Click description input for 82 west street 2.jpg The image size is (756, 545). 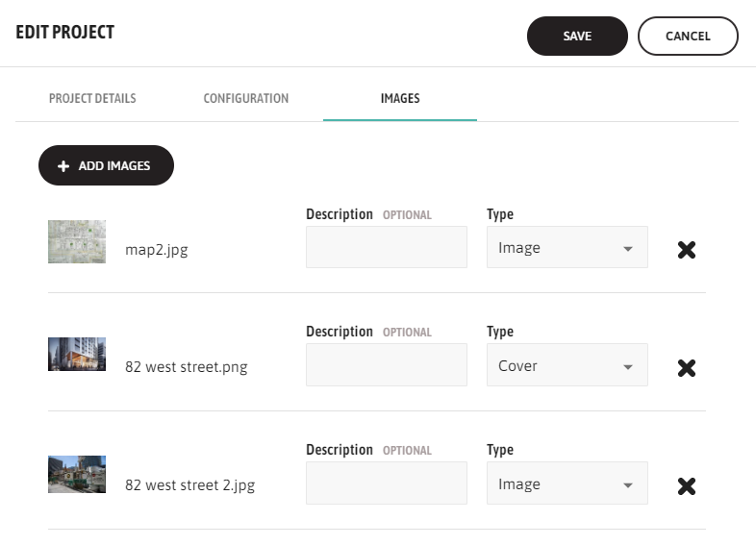tap(386, 483)
